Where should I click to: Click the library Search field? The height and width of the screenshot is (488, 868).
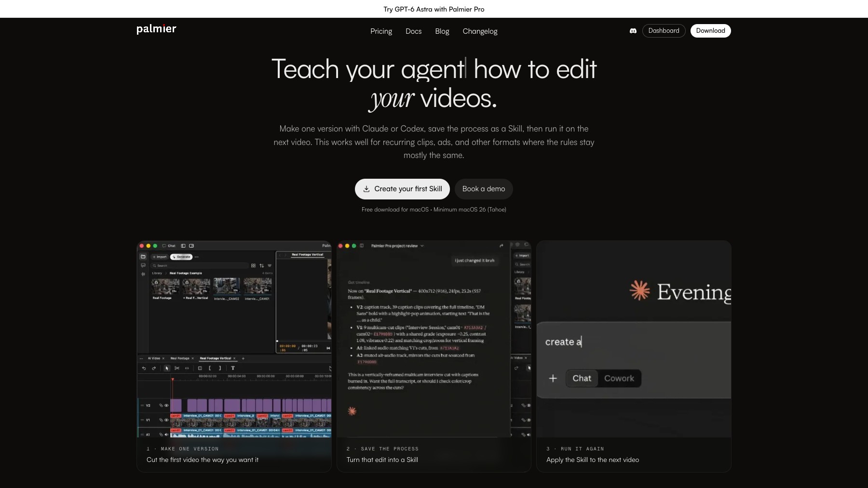pos(200,265)
